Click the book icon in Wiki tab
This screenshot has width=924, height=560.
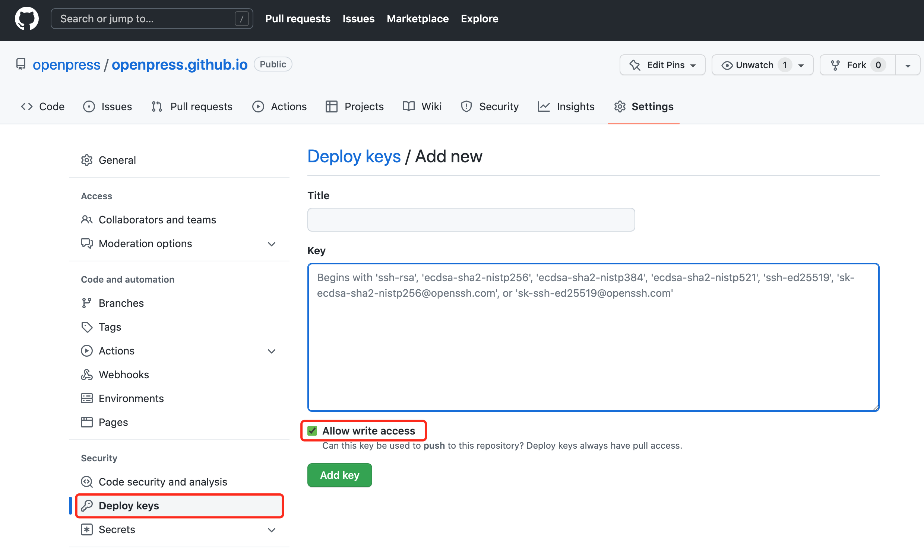[408, 107]
